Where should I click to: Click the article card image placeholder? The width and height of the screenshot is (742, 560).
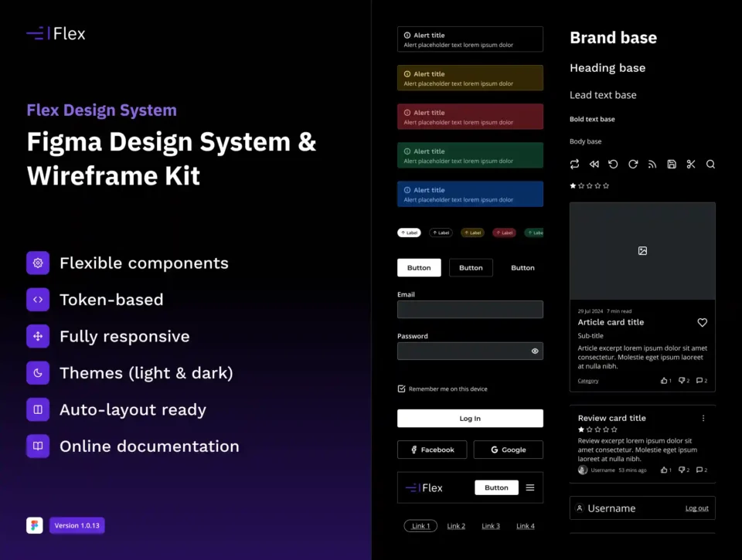(642, 251)
